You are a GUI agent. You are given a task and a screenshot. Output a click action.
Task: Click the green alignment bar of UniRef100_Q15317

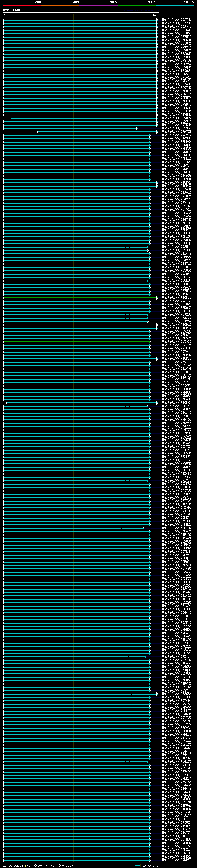(77, 342)
